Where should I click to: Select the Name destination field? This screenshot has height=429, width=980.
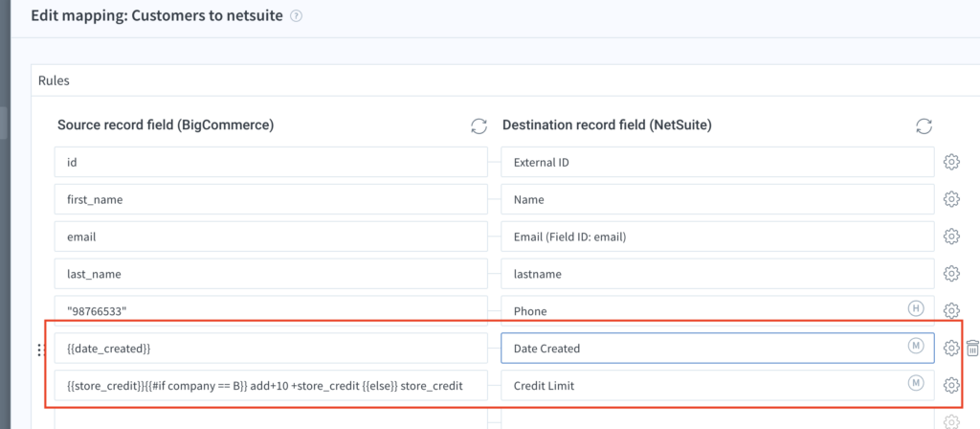tap(718, 199)
